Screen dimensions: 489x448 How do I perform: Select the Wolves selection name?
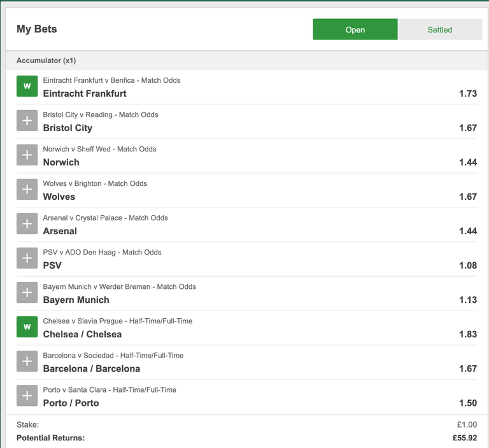pyautogui.click(x=59, y=197)
